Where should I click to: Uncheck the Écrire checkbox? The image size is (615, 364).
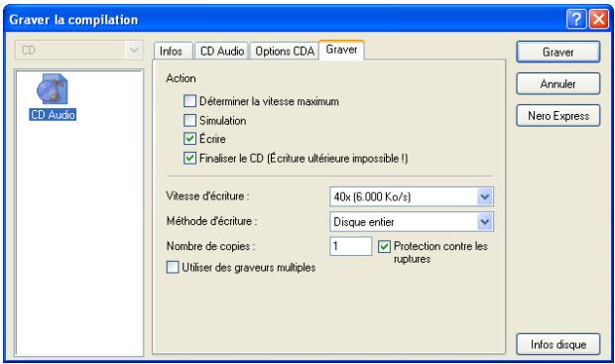tap(189, 139)
